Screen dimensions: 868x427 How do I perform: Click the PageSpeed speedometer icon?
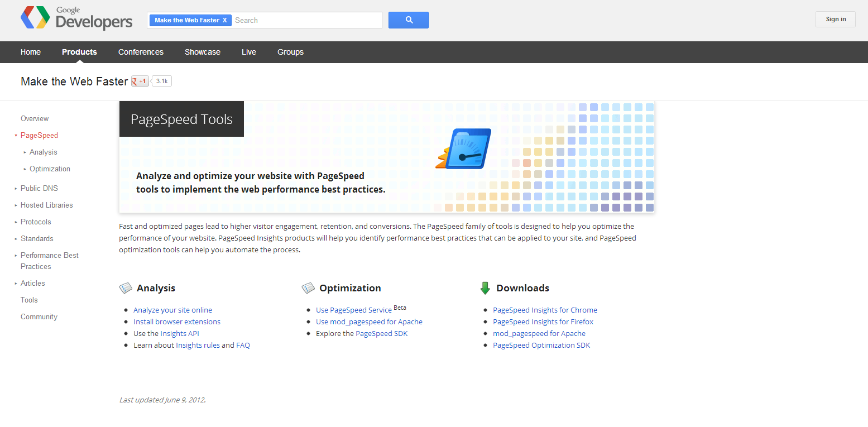tap(463, 149)
